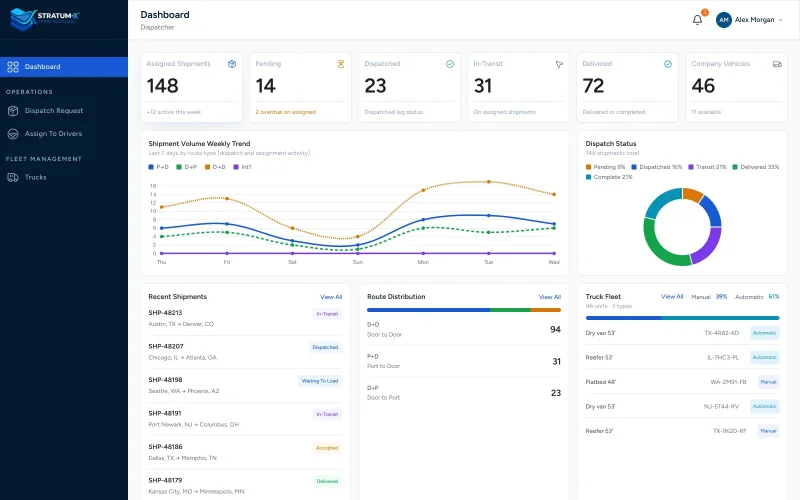Click the Delivered card badge icon
800x500 pixels.
[668, 64]
